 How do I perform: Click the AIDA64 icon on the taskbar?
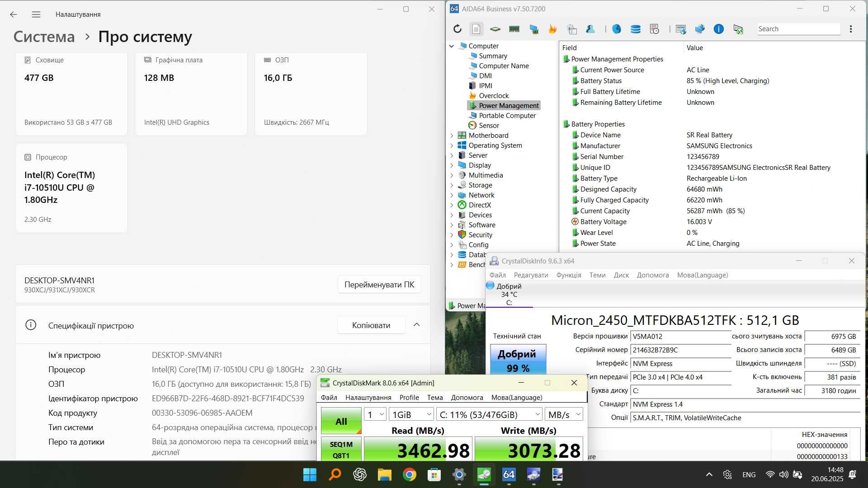(509, 474)
